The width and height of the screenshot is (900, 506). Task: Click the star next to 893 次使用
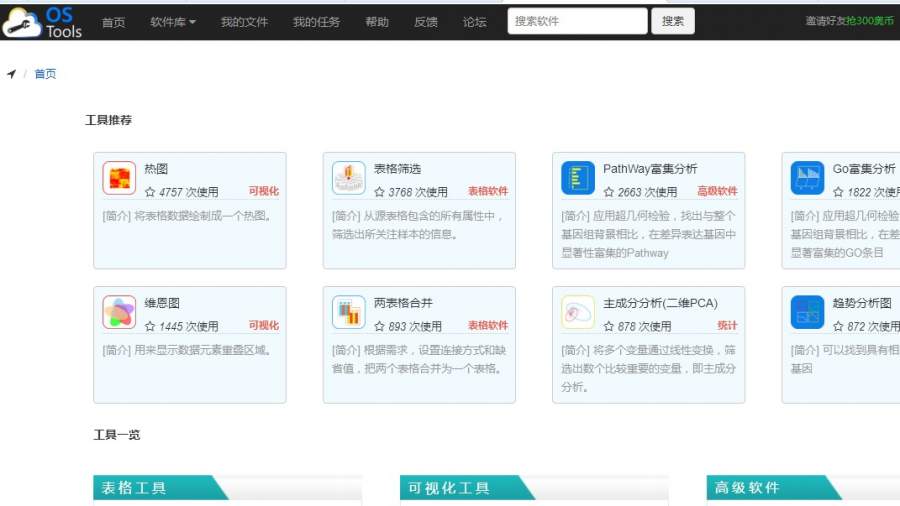(379, 326)
